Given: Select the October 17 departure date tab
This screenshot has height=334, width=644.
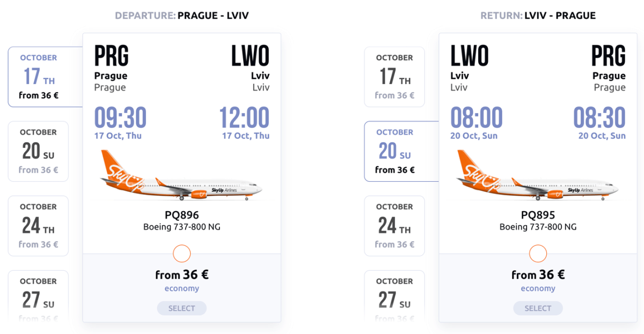Looking at the screenshot, I should pyautogui.click(x=39, y=77).
